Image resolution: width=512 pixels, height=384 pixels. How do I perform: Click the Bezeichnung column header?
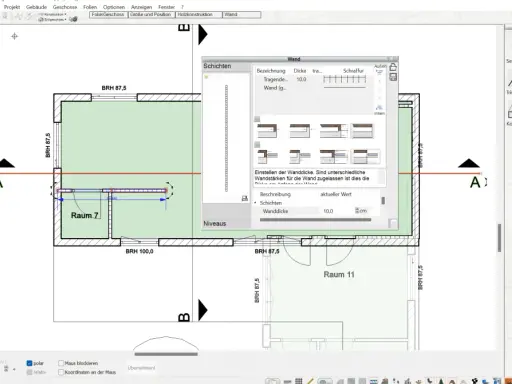click(271, 71)
